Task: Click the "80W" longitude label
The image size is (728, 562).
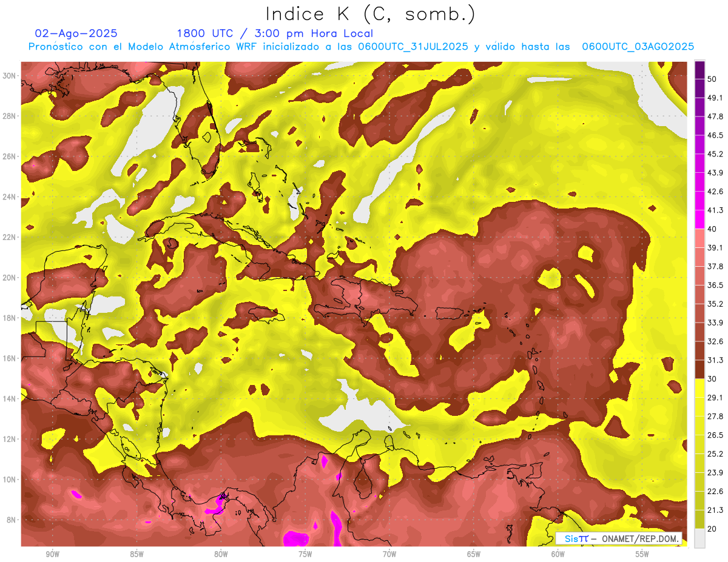Action: 221,554
